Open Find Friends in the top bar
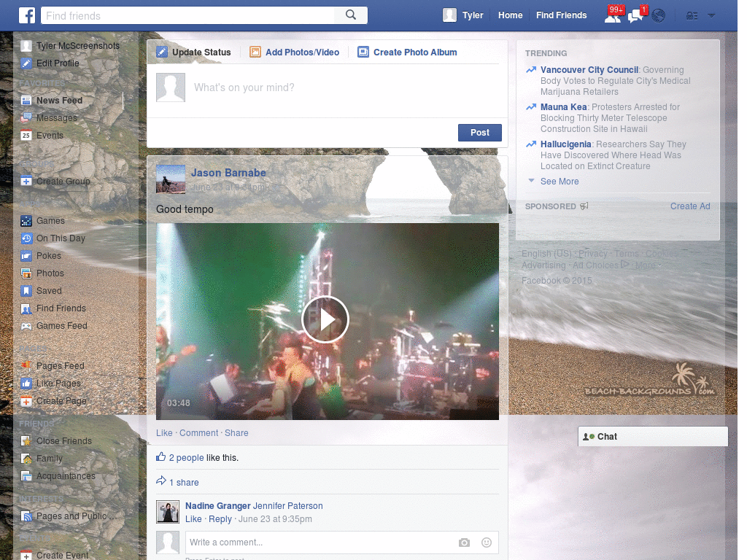The height and width of the screenshot is (560, 747). tap(561, 15)
